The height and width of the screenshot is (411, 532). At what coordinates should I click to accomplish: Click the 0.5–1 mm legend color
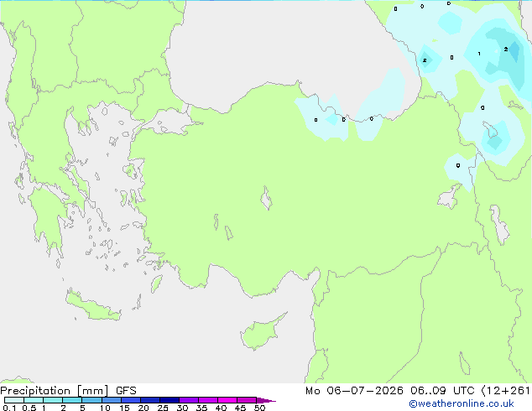click(x=34, y=400)
